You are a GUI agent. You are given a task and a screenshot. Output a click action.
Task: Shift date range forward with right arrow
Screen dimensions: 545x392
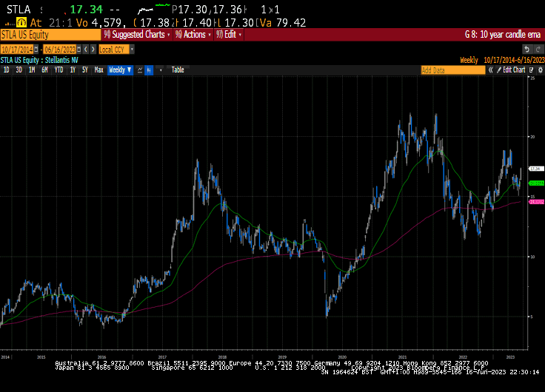click(x=93, y=50)
